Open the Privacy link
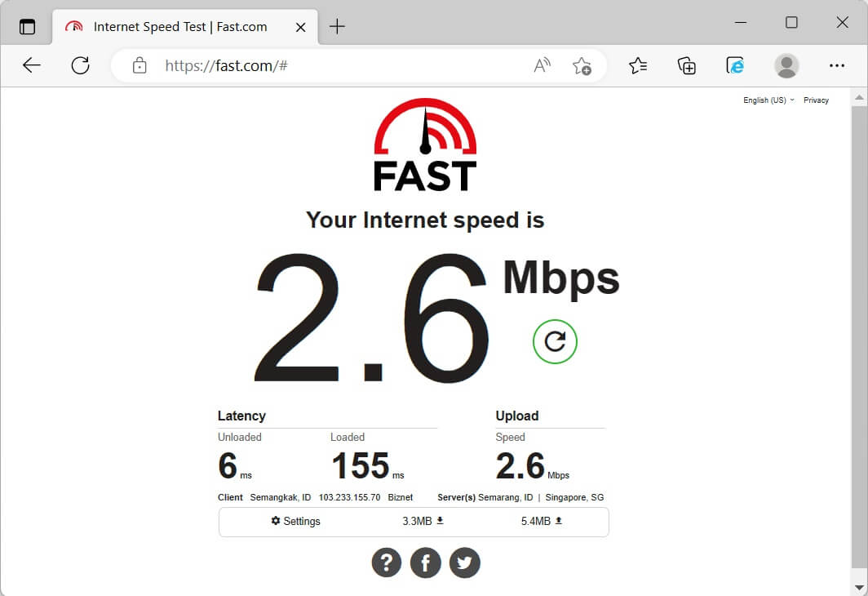 [816, 100]
